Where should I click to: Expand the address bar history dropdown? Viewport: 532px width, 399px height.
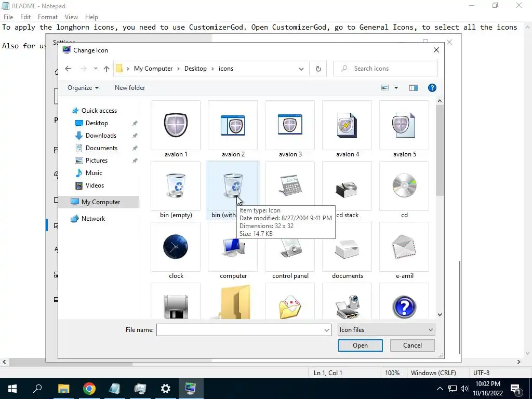click(301, 69)
